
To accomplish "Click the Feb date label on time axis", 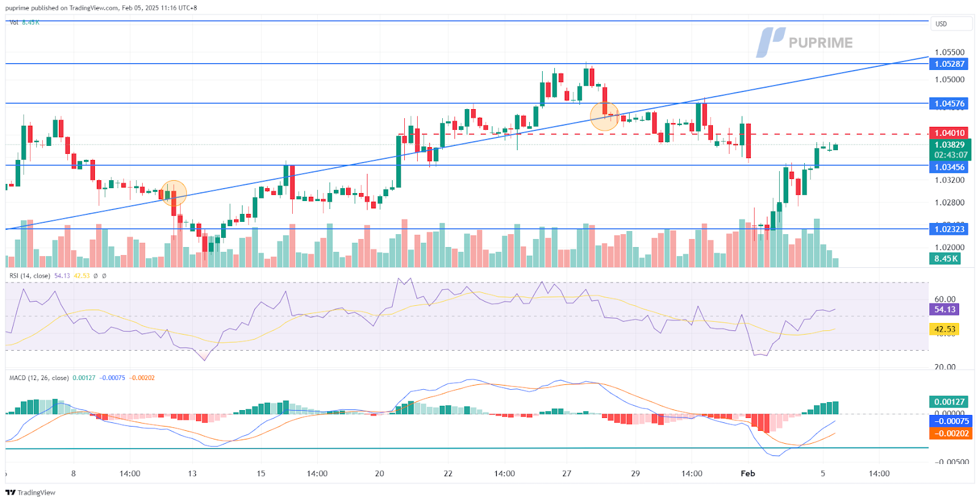I will [748, 473].
